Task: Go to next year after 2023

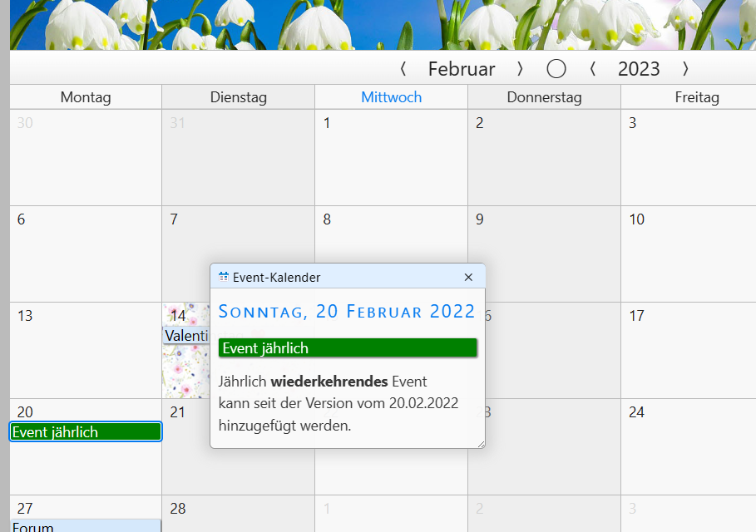Action: tap(685, 69)
